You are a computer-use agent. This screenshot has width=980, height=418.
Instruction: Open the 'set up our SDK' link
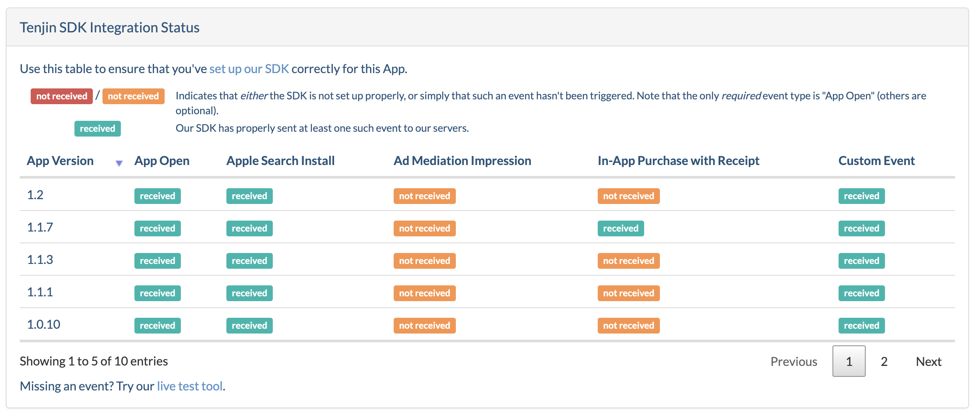(x=249, y=69)
